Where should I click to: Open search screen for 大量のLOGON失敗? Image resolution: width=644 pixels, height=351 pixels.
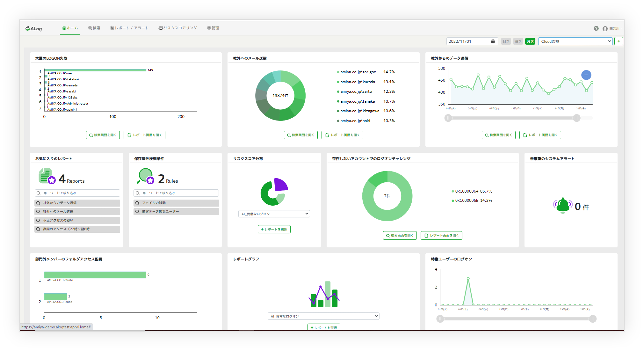click(x=103, y=135)
